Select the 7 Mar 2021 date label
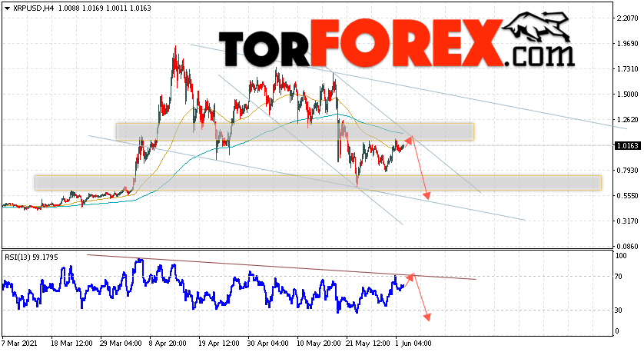This screenshot has width=644, height=352. (19, 344)
